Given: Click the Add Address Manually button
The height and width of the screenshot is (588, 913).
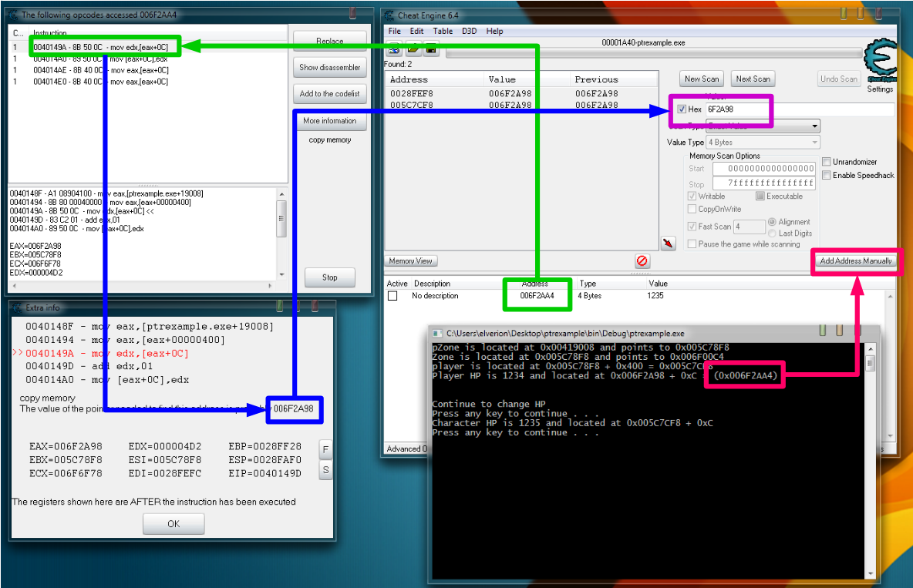Looking at the screenshot, I should 856,260.
